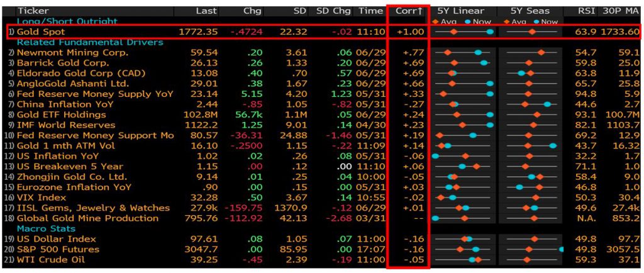Click Global Gold Mine Production change -112.92

243,218
